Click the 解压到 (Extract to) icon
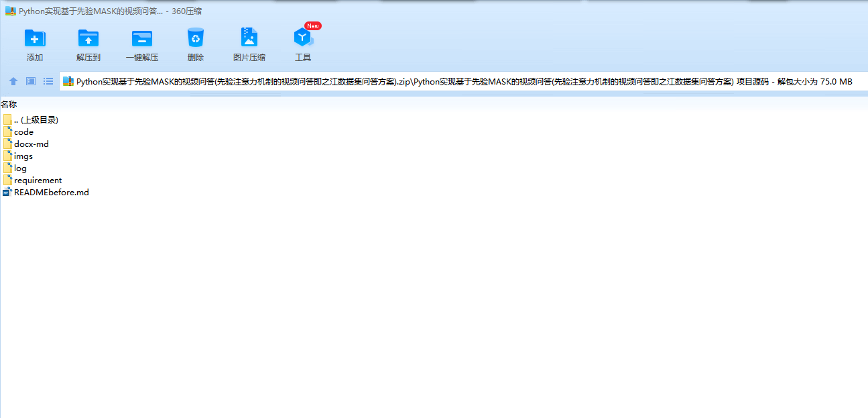868x418 pixels. click(88, 38)
